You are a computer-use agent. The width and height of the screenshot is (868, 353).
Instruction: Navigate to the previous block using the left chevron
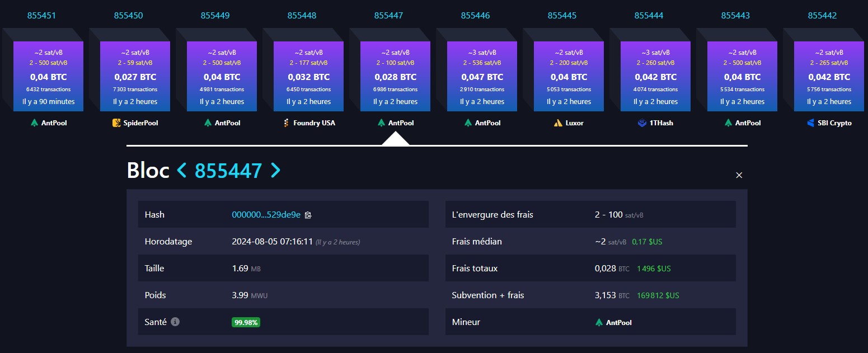[181, 170]
